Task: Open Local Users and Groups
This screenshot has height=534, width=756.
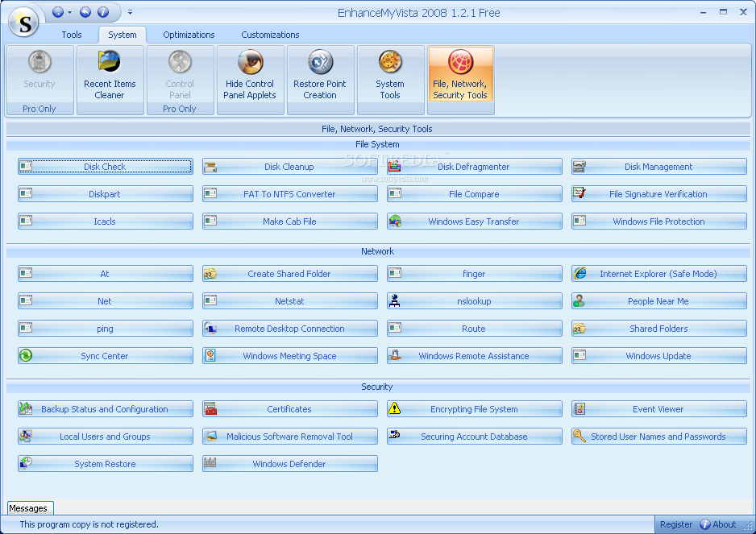Action: (105, 437)
